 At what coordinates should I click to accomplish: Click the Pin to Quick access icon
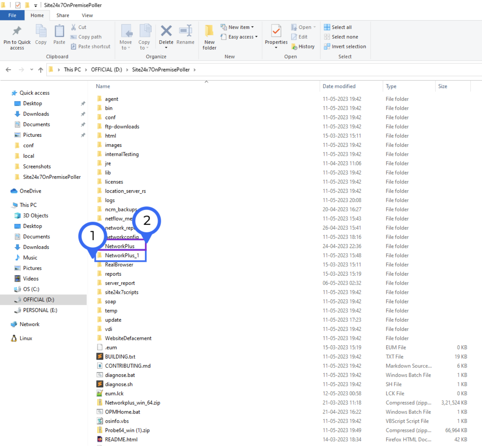pos(17,31)
